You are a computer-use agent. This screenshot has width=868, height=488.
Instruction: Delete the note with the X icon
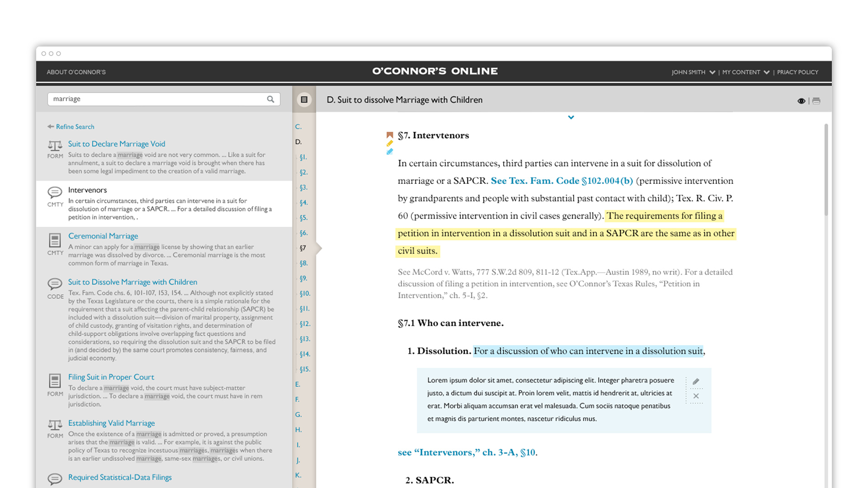(x=696, y=396)
